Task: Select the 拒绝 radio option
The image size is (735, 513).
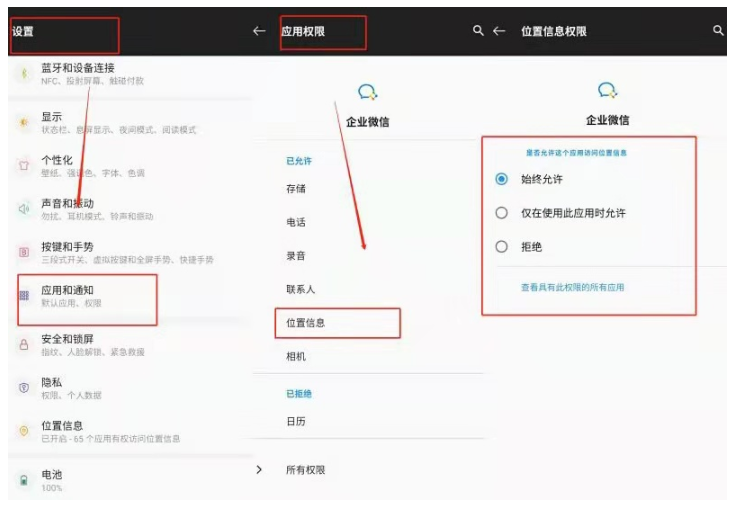Action: tap(502, 247)
